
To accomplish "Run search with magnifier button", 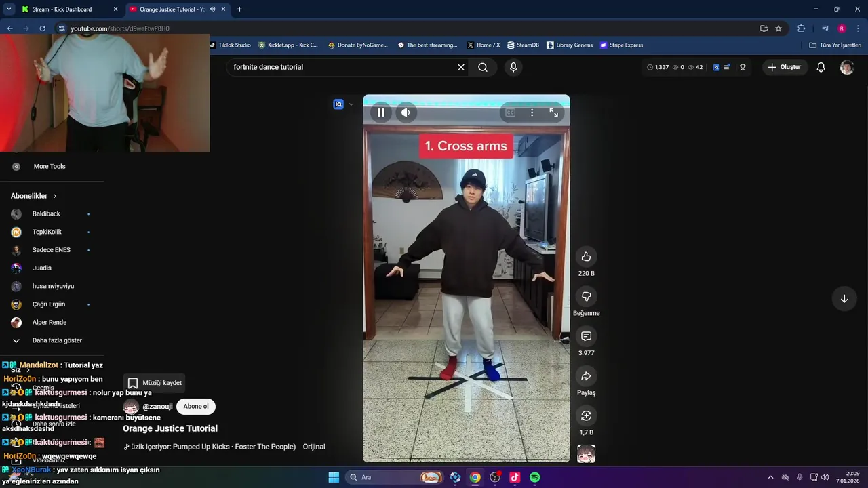I will [x=483, y=67].
